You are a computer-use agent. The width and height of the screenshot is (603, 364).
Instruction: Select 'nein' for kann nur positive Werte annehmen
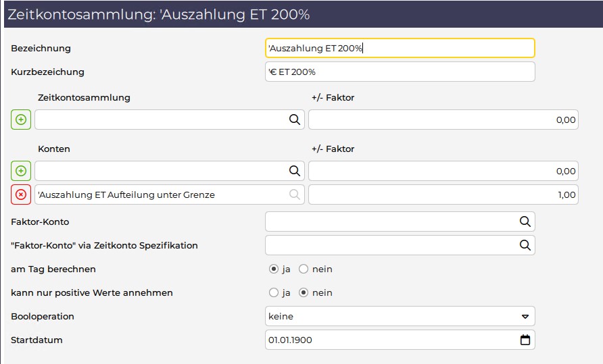pyautogui.click(x=304, y=292)
